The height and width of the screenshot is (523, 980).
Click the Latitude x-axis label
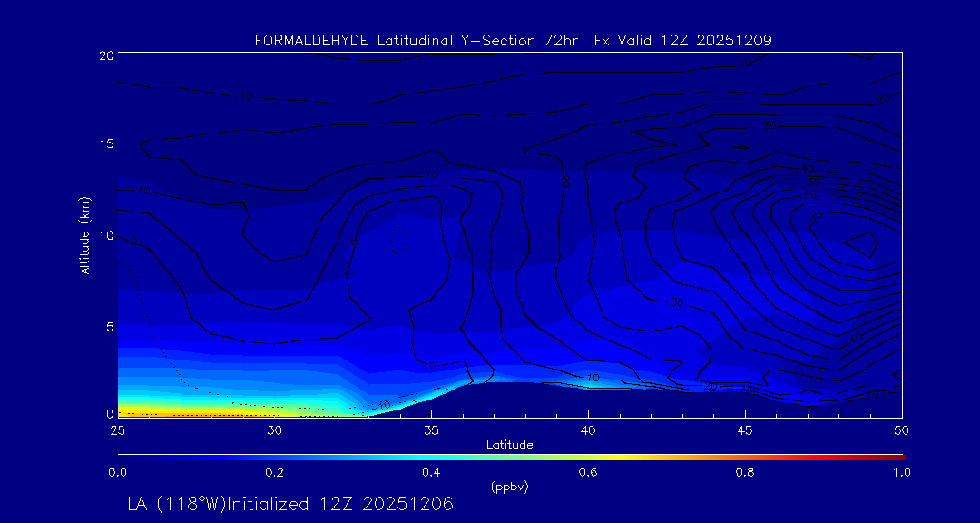click(509, 444)
